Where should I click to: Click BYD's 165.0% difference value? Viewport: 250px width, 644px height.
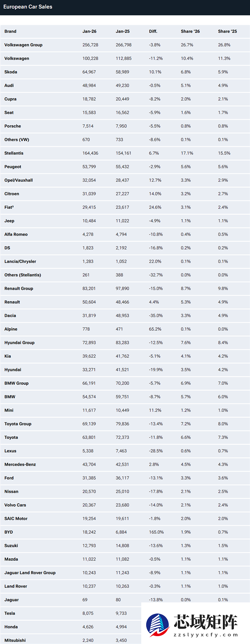[x=156, y=532]
